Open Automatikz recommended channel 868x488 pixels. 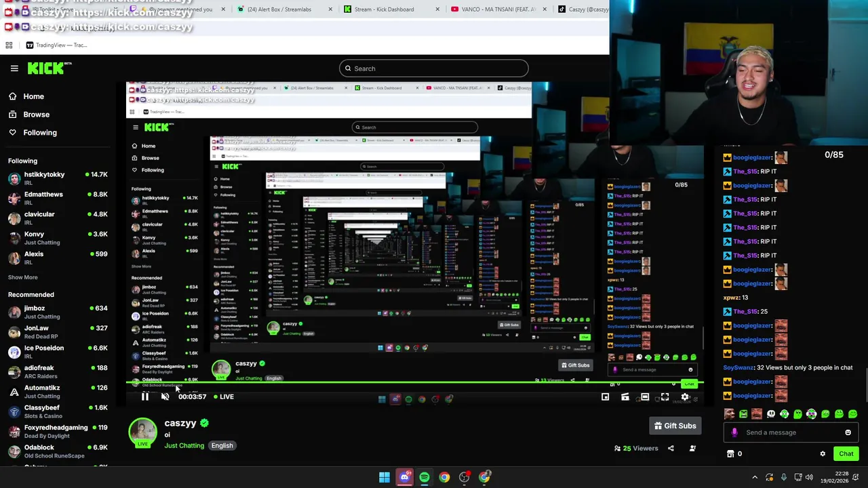(x=58, y=392)
